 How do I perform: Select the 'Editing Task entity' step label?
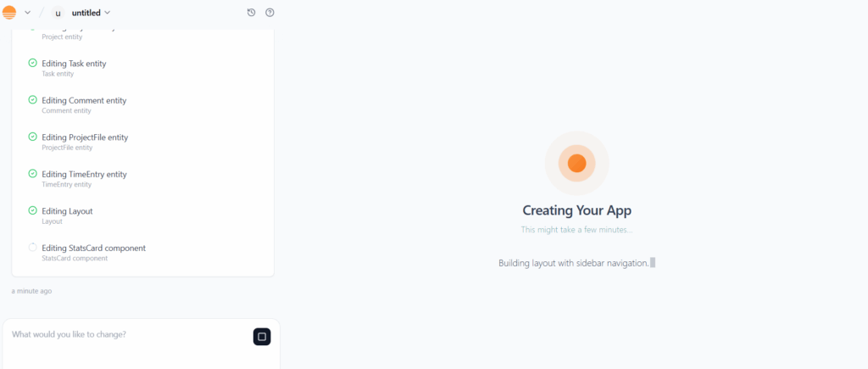coord(74,64)
